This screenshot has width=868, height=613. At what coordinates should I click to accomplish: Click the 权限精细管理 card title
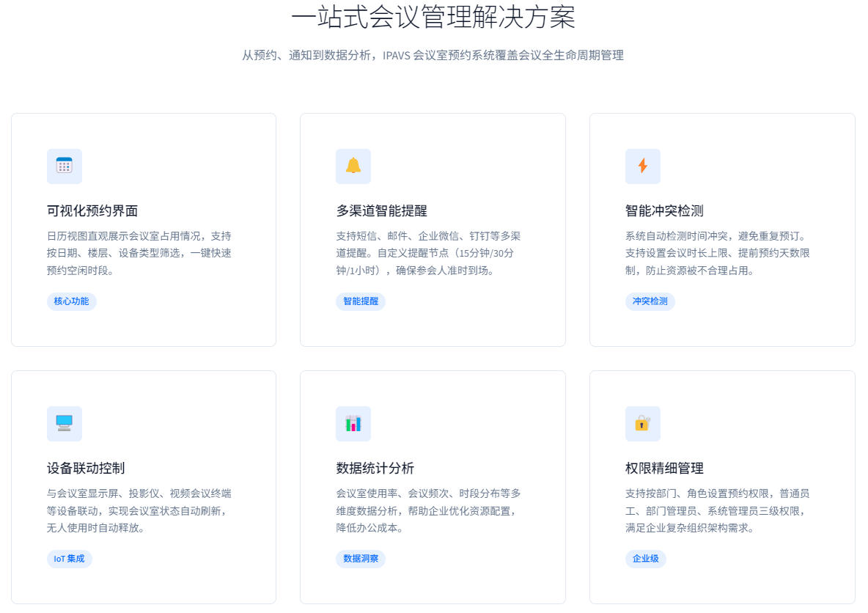pos(664,469)
